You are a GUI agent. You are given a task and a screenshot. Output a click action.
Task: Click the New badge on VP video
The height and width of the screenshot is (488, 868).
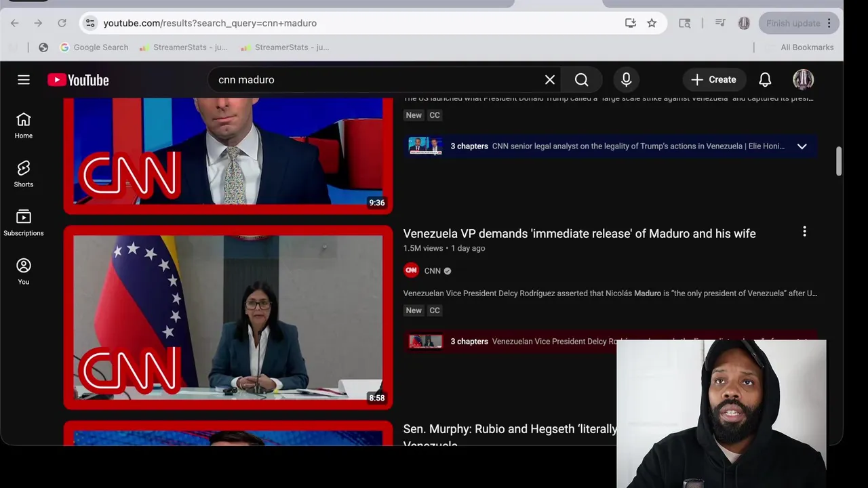click(x=414, y=310)
